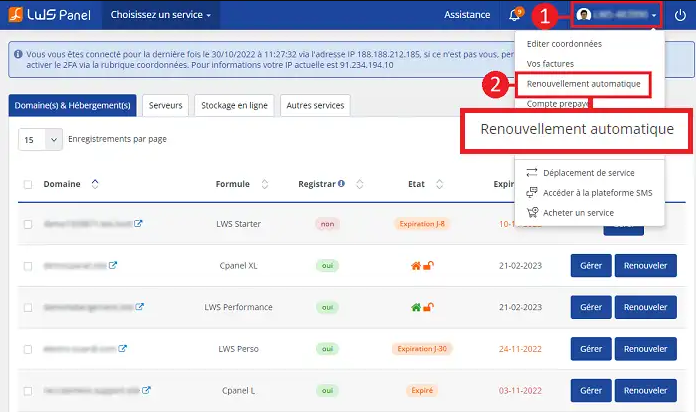Open the Assistance link in header
Viewport: 696px width, 412px height.
[x=467, y=15]
